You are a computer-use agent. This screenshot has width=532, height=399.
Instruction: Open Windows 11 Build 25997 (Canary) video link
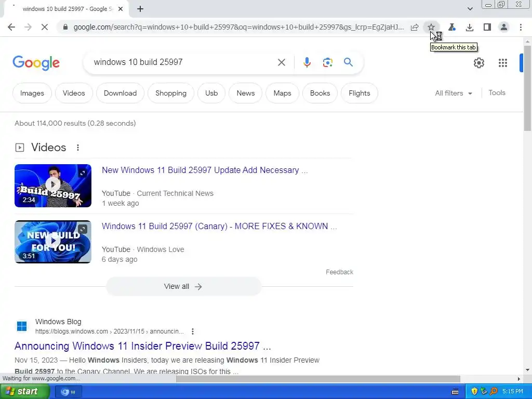[x=219, y=226]
